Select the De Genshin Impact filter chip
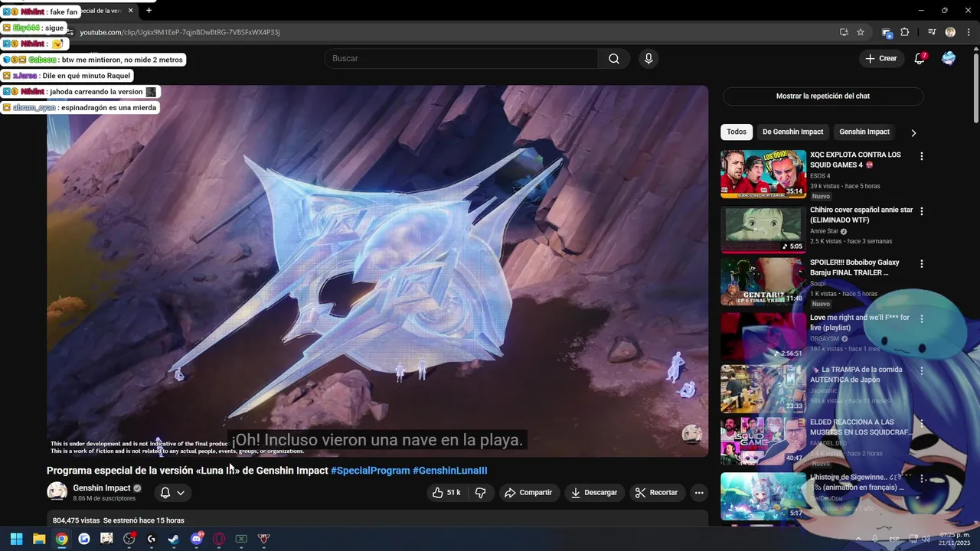The height and width of the screenshot is (551, 980). click(792, 132)
